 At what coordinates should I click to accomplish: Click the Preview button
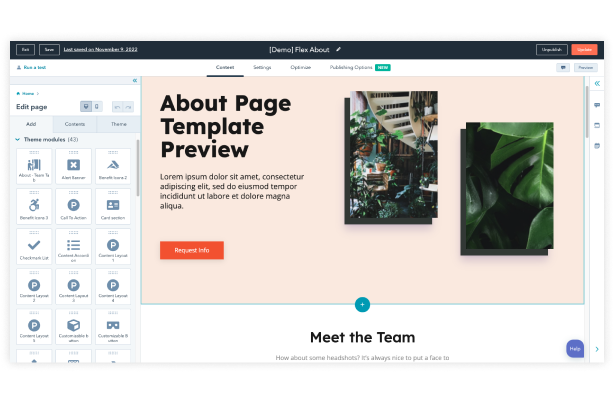coord(585,67)
